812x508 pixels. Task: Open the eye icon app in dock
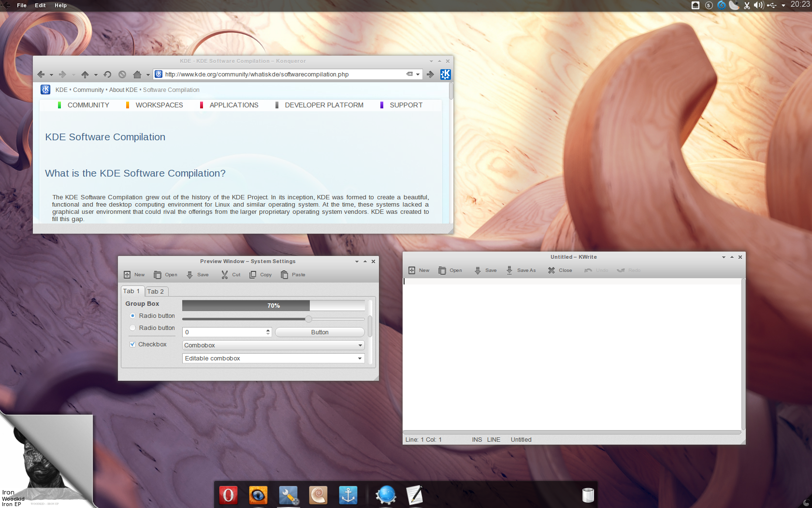tap(258, 495)
